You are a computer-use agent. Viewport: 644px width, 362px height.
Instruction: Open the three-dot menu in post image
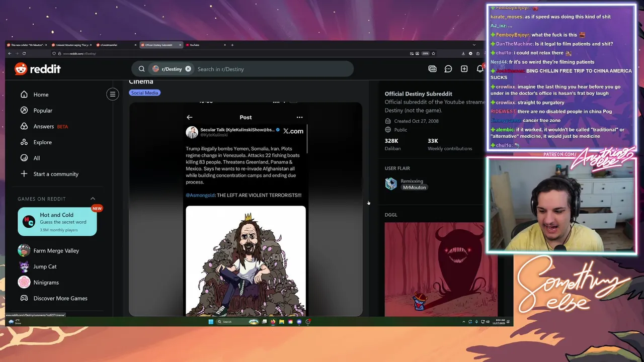[299, 117]
